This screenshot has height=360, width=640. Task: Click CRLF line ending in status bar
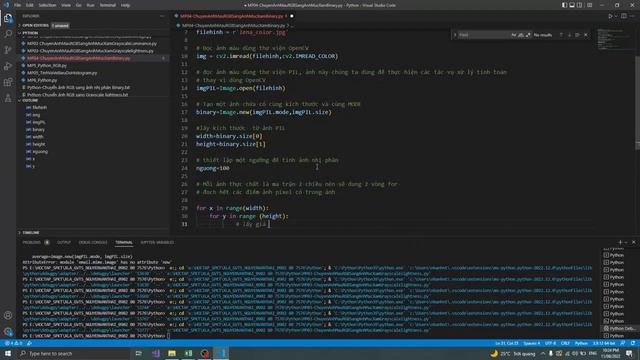point(565,343)
